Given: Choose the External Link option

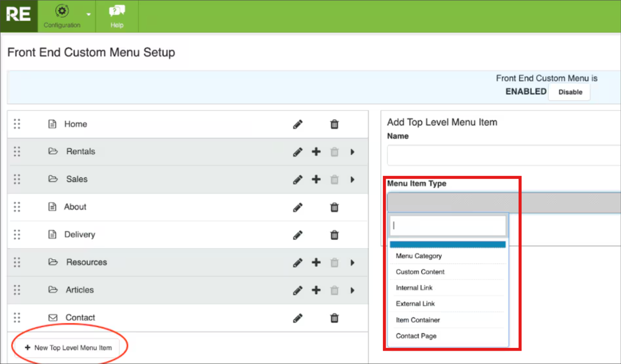Looking at the screenshot, I should pos(415,304).
